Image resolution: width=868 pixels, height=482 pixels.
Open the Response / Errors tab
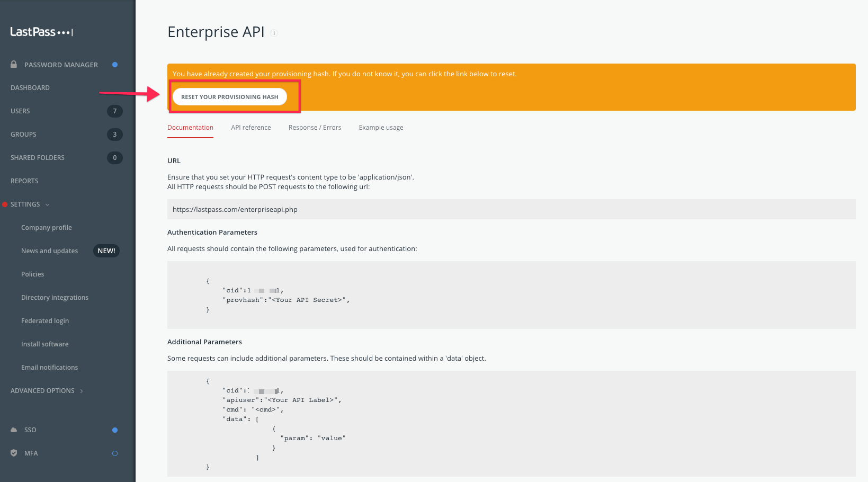pyautogui.click(x=315, y=127)
